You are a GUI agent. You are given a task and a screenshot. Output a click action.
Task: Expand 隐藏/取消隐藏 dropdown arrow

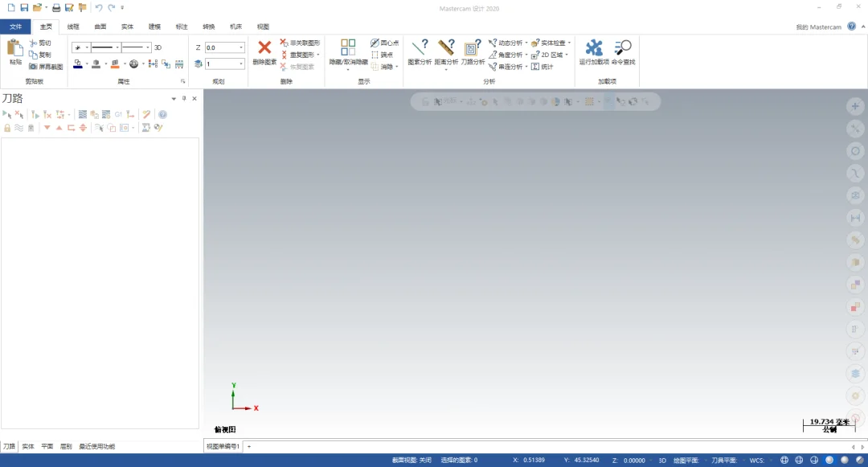coord(348,70)
